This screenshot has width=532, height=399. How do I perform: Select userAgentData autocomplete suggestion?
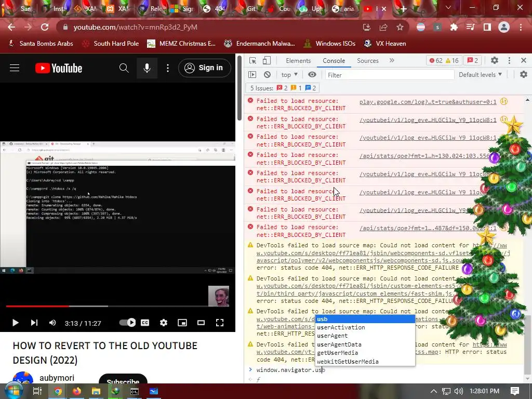point(365,344)
